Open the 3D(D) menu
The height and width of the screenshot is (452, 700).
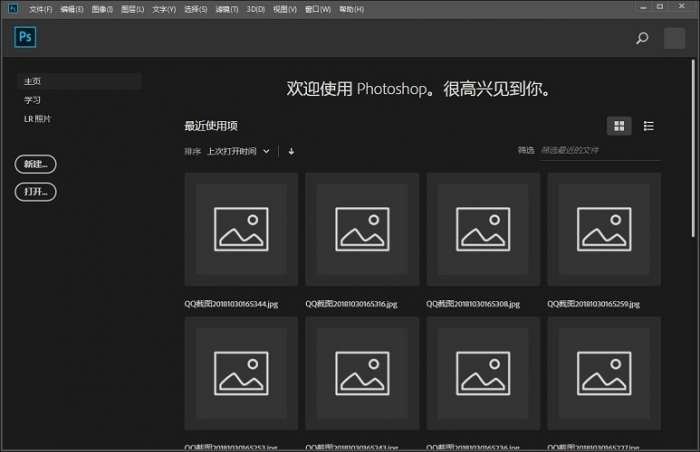tap(256, 9)
